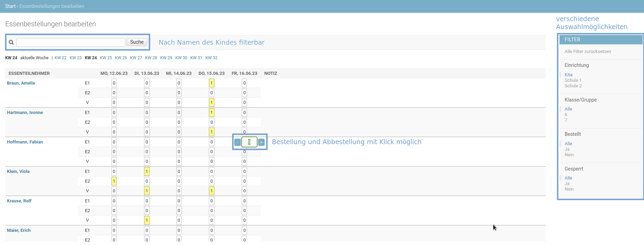Open calendar week KW 31

click(196, 58)
